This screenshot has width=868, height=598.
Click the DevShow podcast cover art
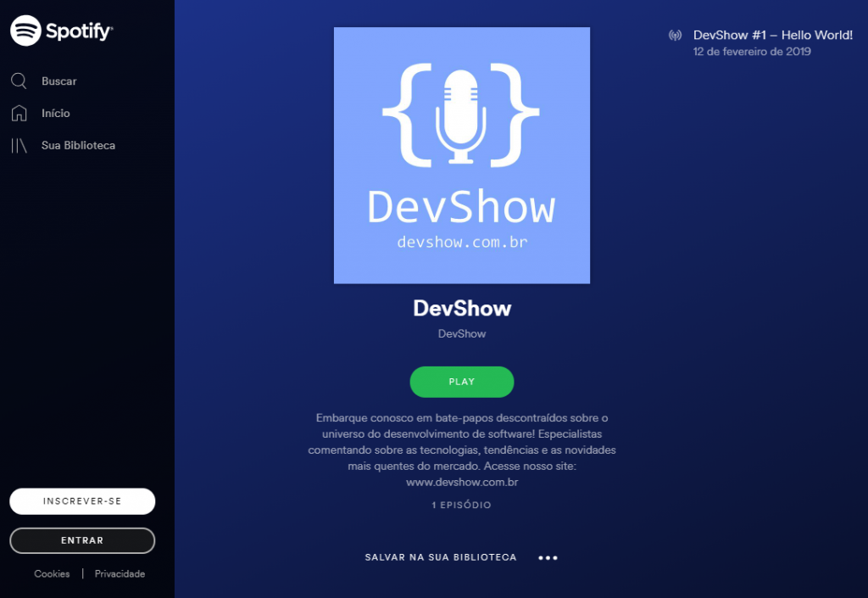click(x=461, y=155)
